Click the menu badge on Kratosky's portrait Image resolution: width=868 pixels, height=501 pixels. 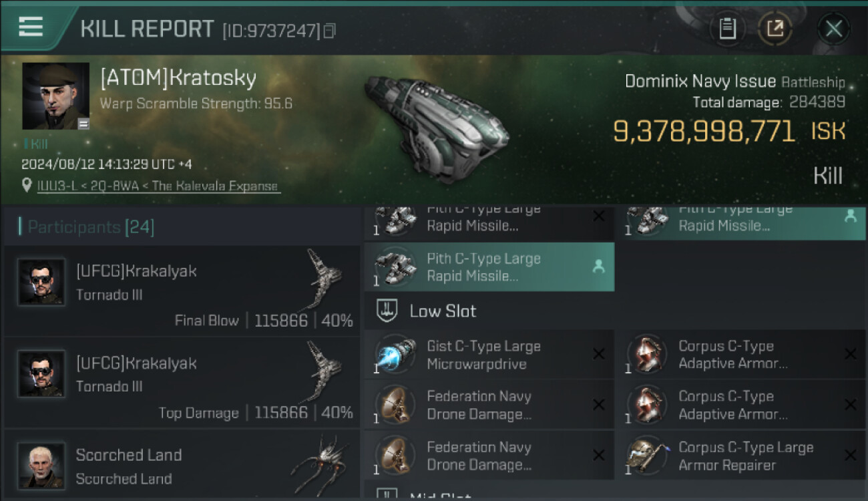pos(83,123)
